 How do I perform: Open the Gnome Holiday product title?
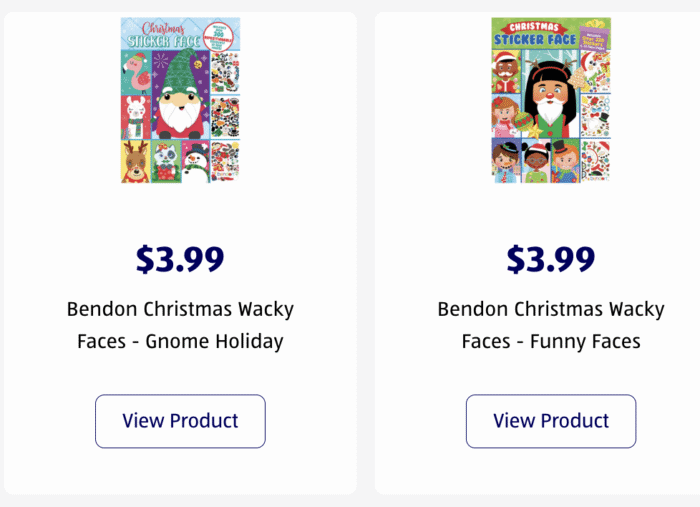pyautogui.click(x=180, y=325)
